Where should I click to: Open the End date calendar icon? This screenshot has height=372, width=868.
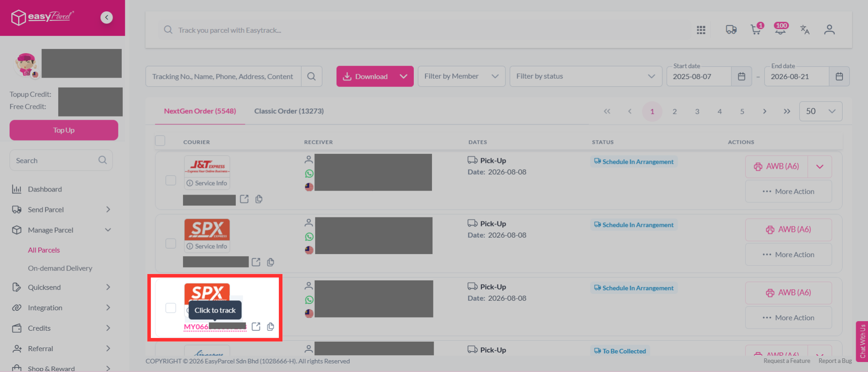coord(839,76)
